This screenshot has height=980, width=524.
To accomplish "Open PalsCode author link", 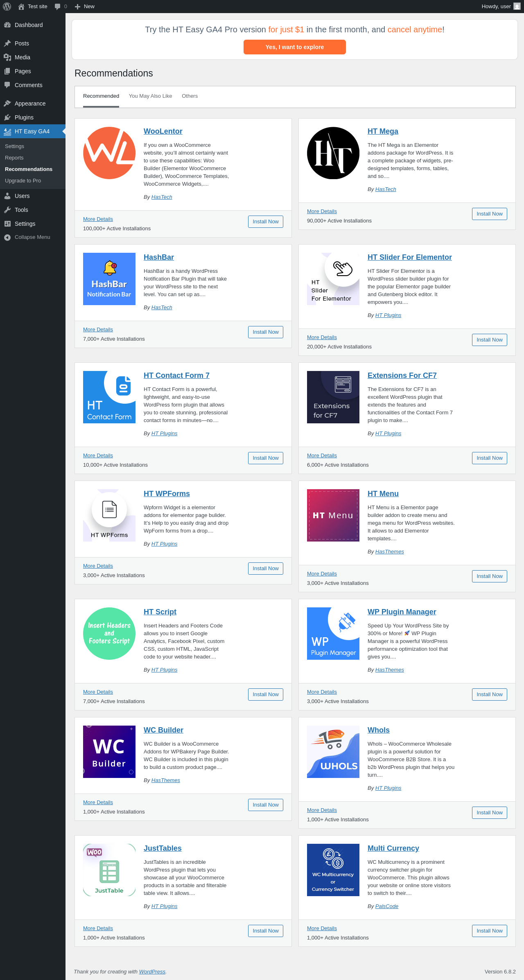I will click(x=387, y=906).
